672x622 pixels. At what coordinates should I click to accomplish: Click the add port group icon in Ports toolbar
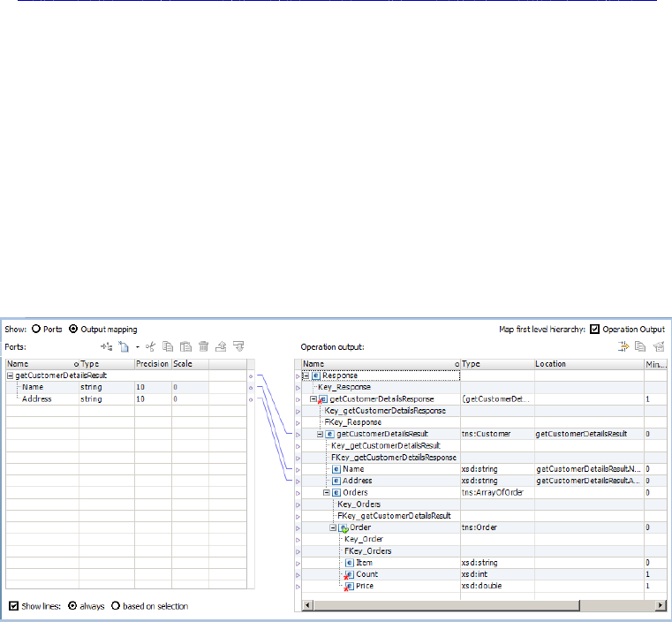(106, 346)
